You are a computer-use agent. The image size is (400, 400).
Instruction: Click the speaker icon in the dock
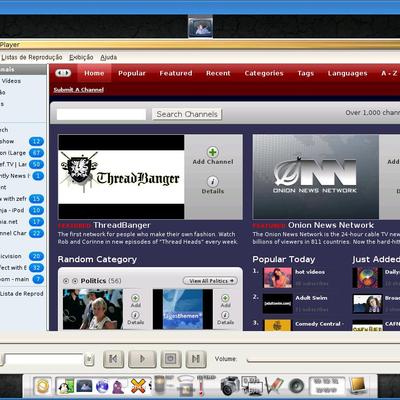pyautogui.click(x=296, y=386)
